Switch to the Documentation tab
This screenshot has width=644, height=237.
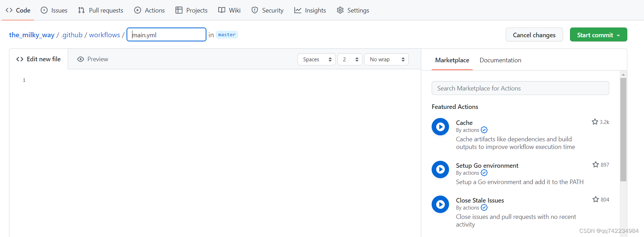click(500, 60)
